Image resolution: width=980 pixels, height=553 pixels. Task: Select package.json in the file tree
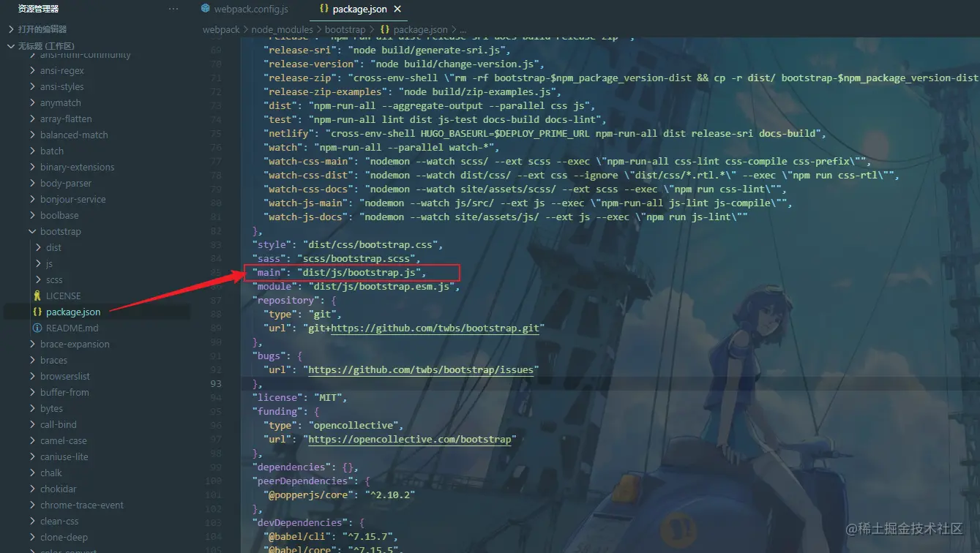click(x=73, y=312)
